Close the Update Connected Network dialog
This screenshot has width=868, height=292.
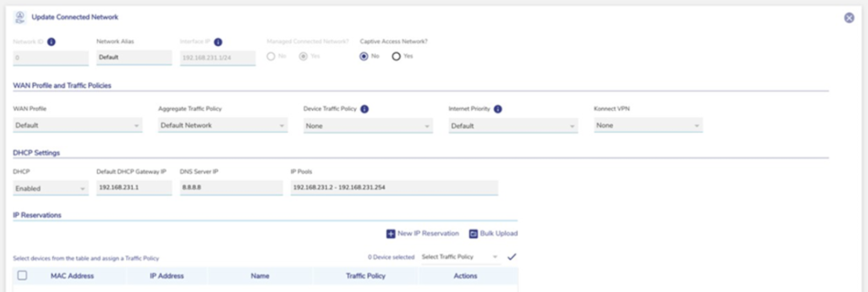(x=849, y=18)
